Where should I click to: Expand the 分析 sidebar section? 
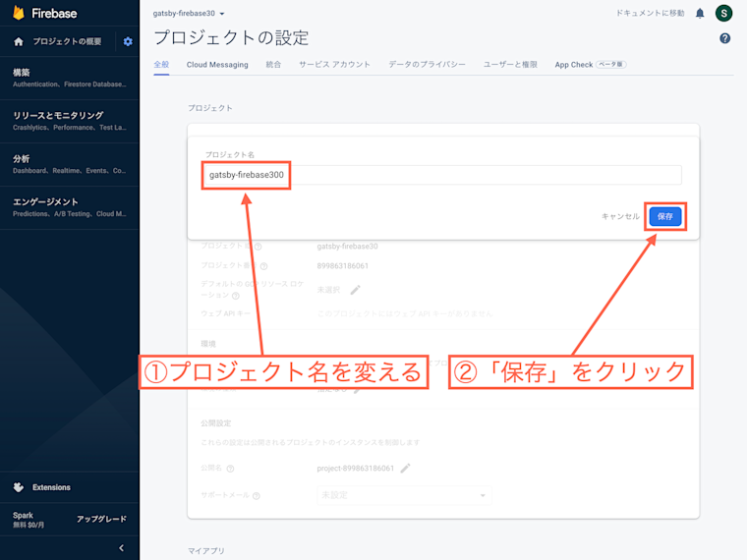click(x=70, y=164)
